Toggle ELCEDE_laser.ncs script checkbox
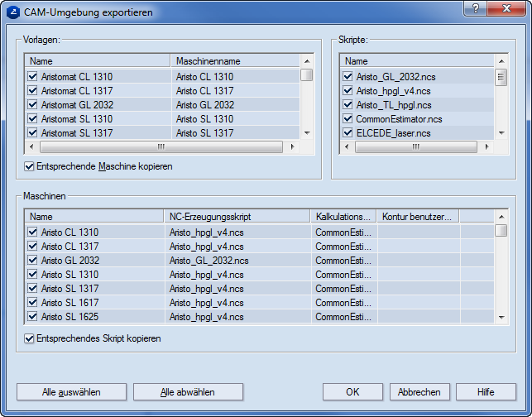The image size is (532, 417). [347, 132]
